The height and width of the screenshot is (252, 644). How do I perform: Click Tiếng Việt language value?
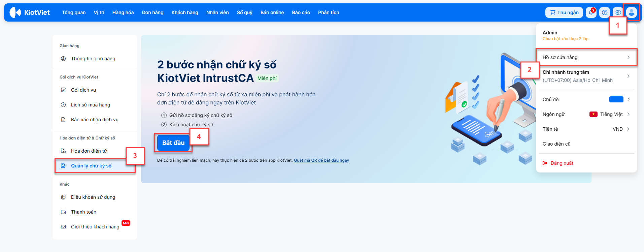coord(611,114)
